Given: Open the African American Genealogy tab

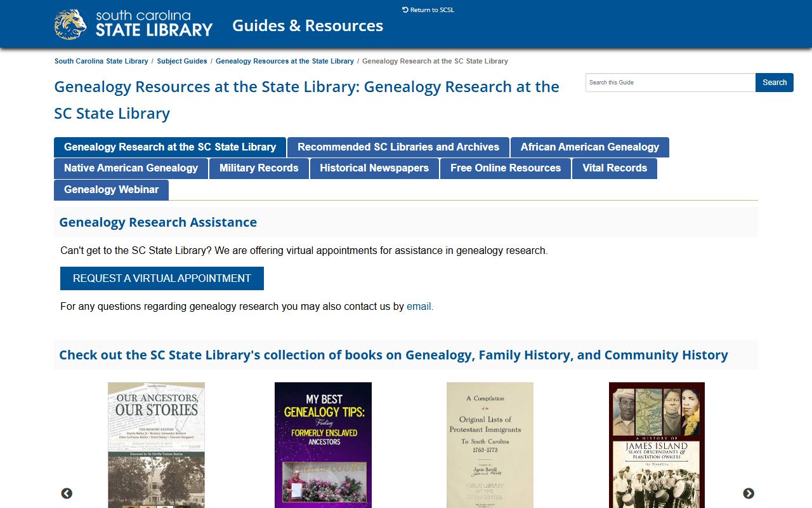Looking at the screenshot, I should pyautogui.click(x=590, y=147).
